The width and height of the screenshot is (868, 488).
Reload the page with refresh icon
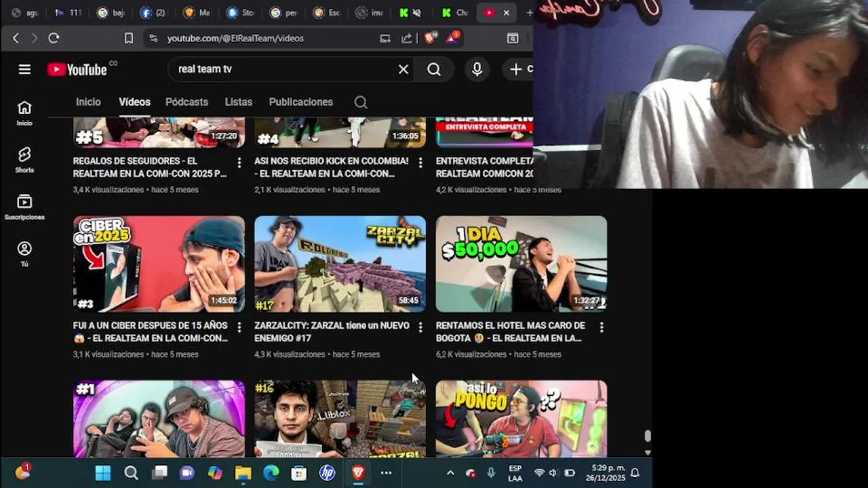(x=54, y=39)
